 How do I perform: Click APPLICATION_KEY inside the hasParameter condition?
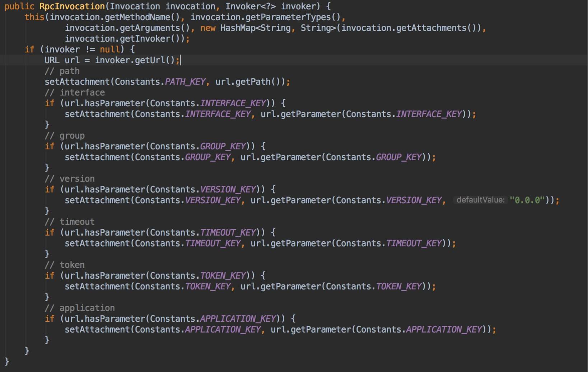point(238,319)
